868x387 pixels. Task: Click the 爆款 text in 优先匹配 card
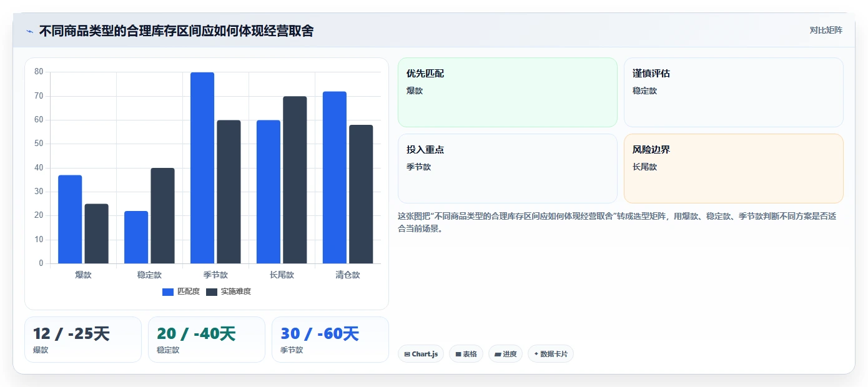(x=415, y=91)
